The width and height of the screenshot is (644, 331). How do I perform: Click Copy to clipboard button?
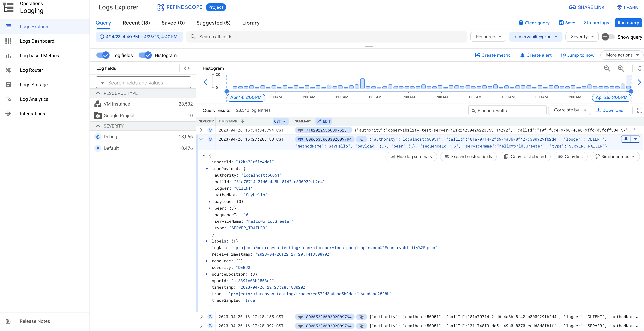[x=525, y=157]
